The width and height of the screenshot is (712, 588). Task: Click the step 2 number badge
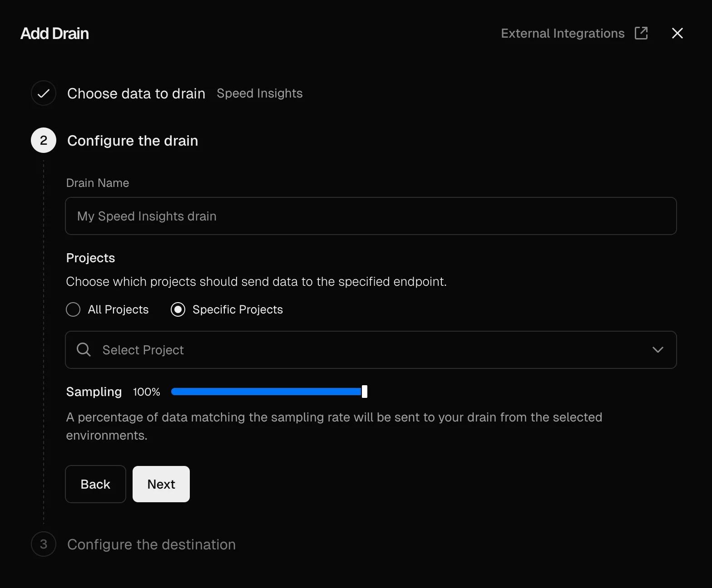[x=44, y=141]
